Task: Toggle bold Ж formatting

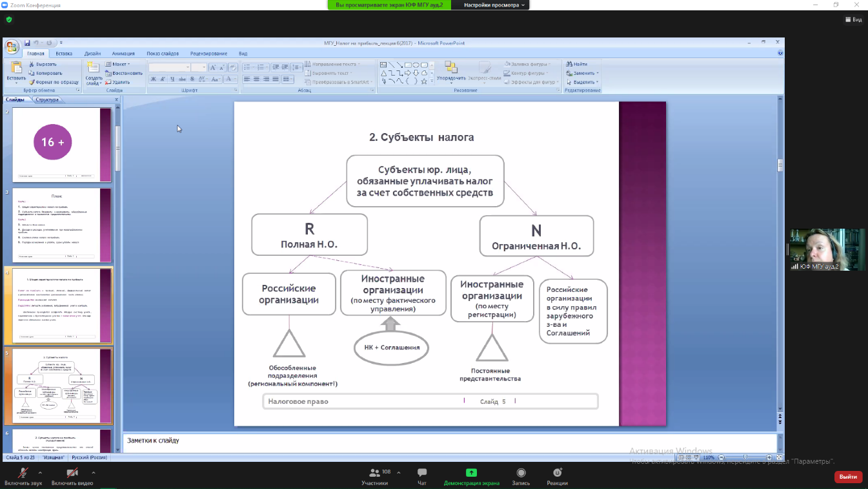Action: 154,79
